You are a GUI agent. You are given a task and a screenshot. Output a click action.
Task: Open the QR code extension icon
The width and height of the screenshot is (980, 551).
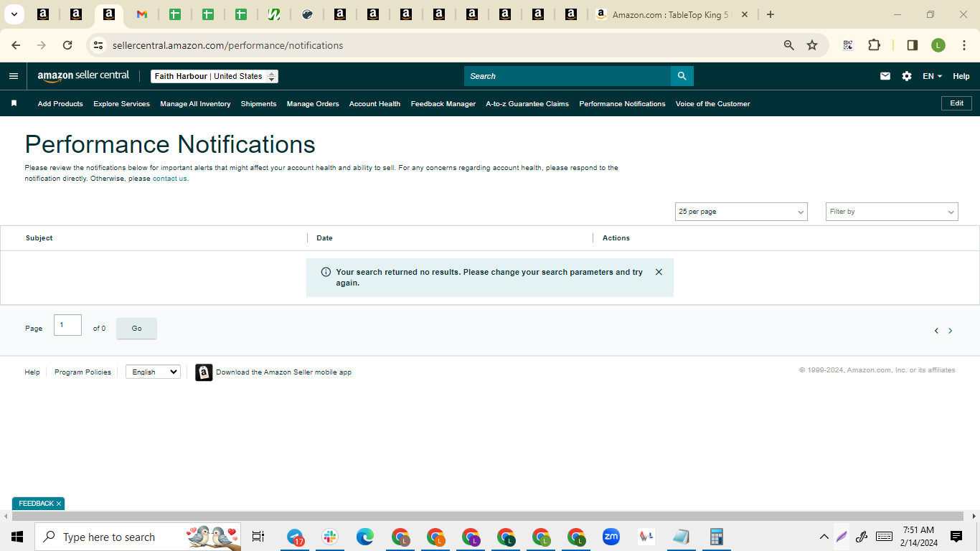point(848,45)
